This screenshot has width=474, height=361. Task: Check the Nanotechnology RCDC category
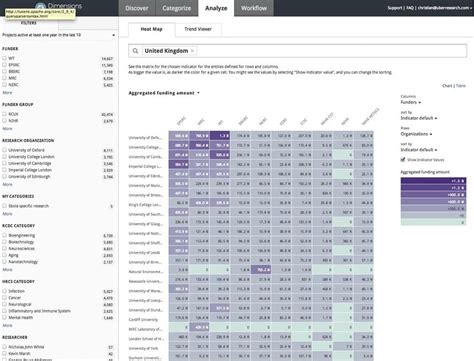[4, 262]
